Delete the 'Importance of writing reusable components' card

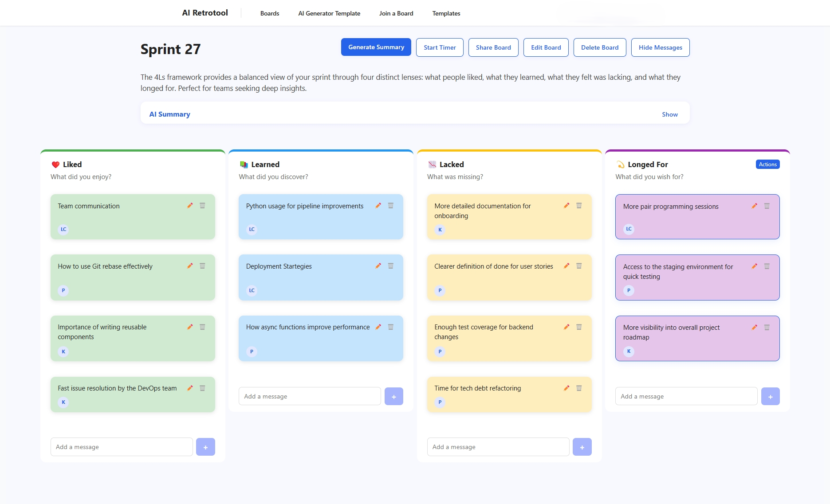click(202, 327)
